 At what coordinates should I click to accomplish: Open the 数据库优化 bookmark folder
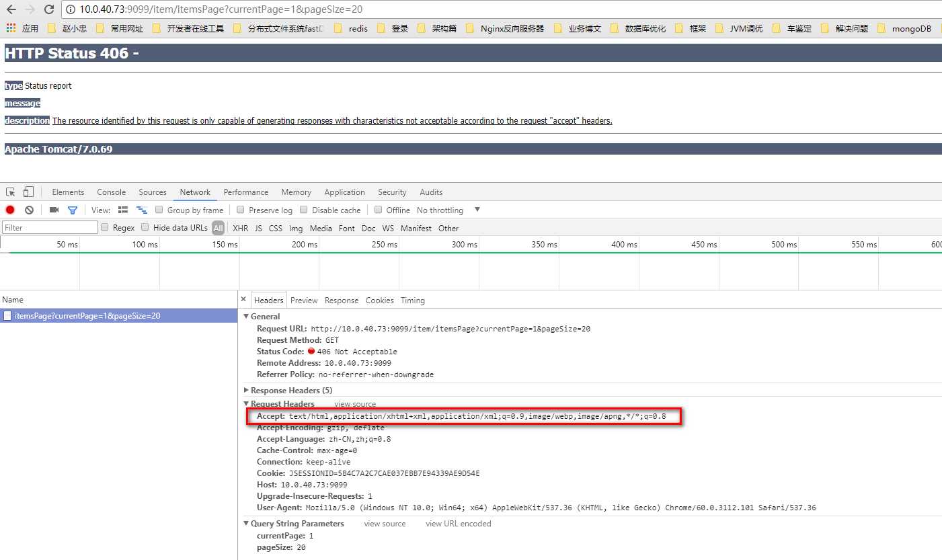[638, 28]
